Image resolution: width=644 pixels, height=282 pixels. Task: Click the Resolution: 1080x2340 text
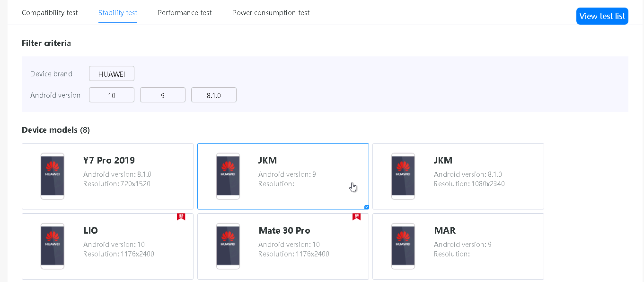click(x=469, y=184)
